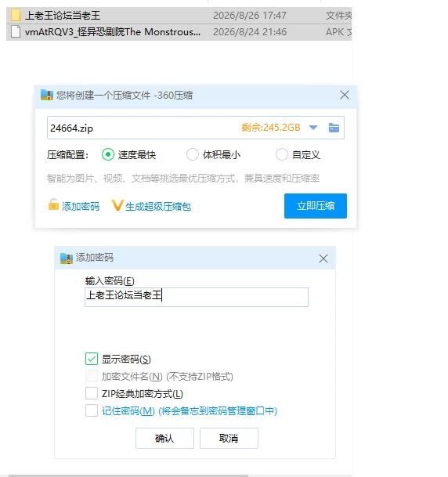Select the 上老王论坛当老王 folder row
Image resolution: width=448 pixels, height=477 pixels.
(179, 15)
